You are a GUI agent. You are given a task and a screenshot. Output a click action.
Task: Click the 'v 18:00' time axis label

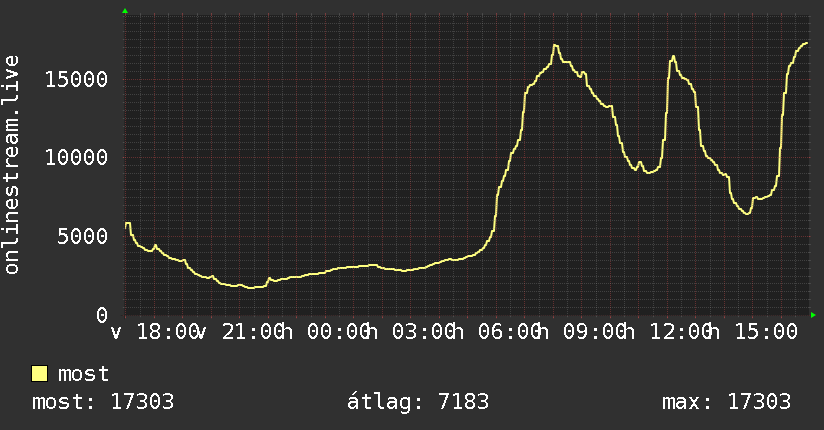pyautogui.click(x=154, y=332)
